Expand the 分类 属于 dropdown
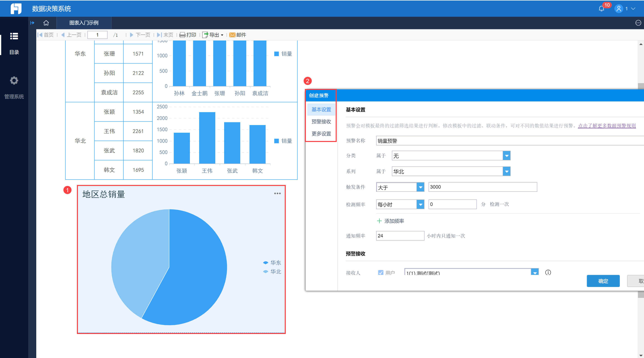This screenshot has height=358, width=644. click(506, 156)
